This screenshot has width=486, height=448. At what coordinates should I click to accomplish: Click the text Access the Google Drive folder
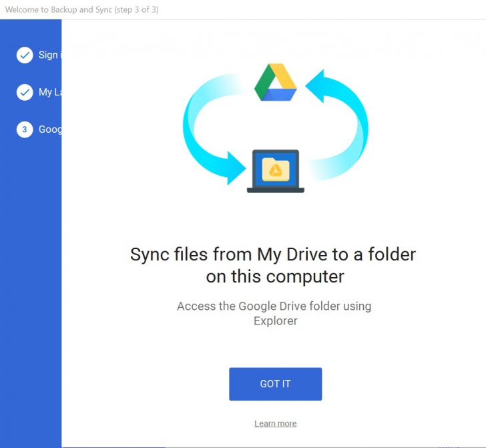point(274,313)
